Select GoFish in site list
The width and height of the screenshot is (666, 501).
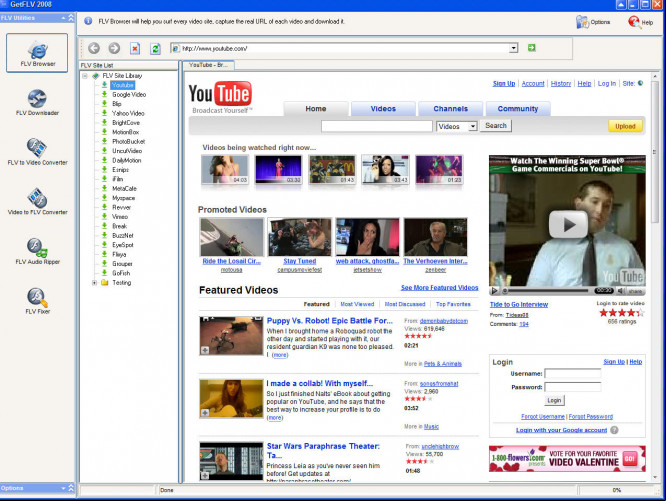[x=121, y=273]
